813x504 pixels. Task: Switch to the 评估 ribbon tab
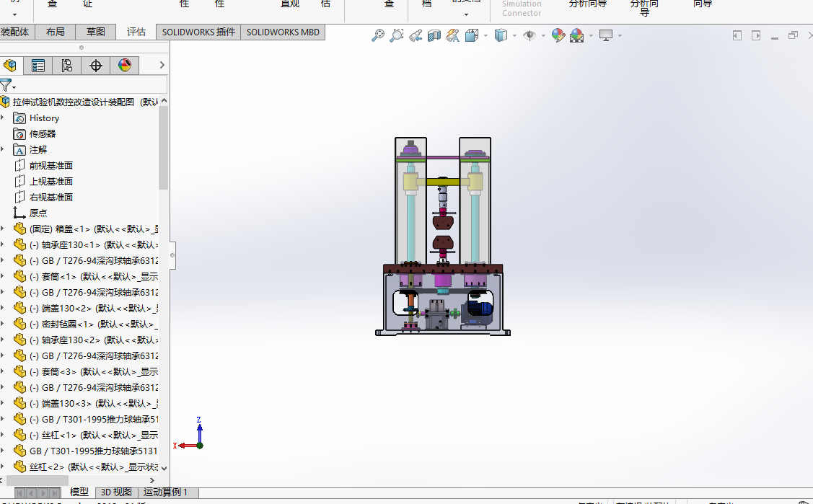[x=136, y=32]
